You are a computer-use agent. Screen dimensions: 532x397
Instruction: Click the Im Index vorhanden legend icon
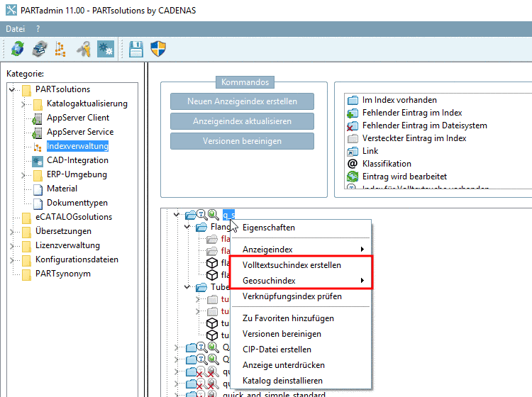click(353, 101)
